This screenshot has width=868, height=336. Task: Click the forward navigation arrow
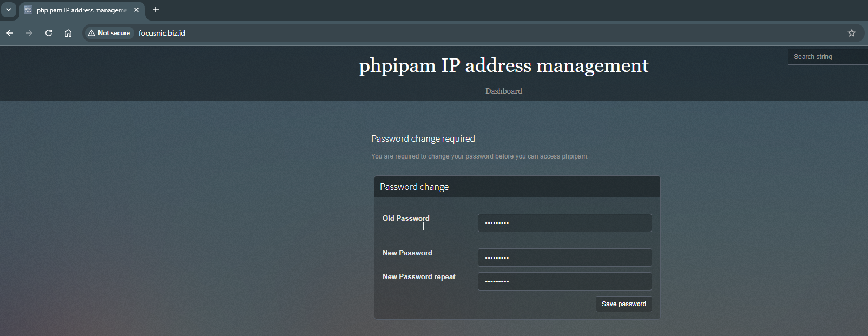(x=29, y=33)
